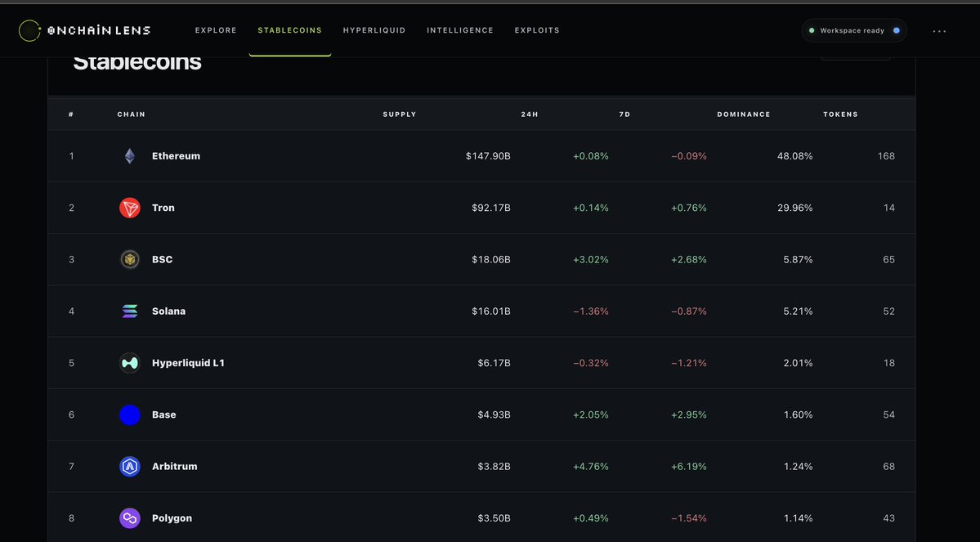
Task: Click Ethereum token count 168
Action: click(x=886, y=156)
